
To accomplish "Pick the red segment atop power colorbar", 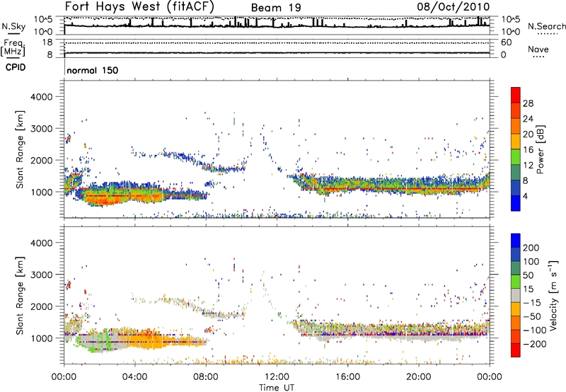I will point(516,95).
